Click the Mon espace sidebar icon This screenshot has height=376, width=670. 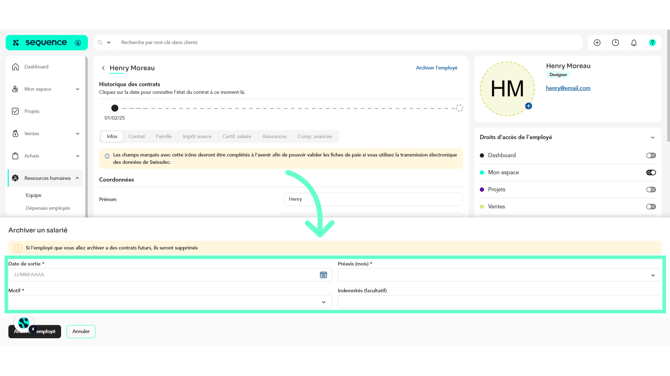point(15,89)
